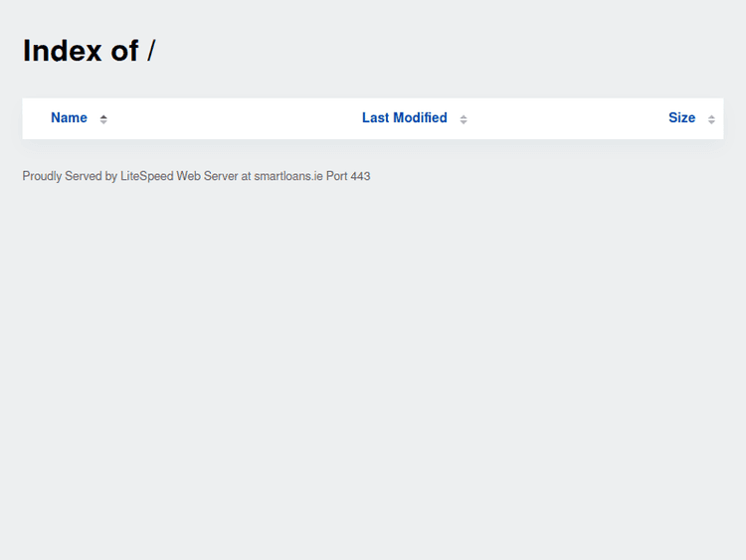746x560 pixels.
Task: Sort the listing by Last Modified
Action: (x=404, y=117)
